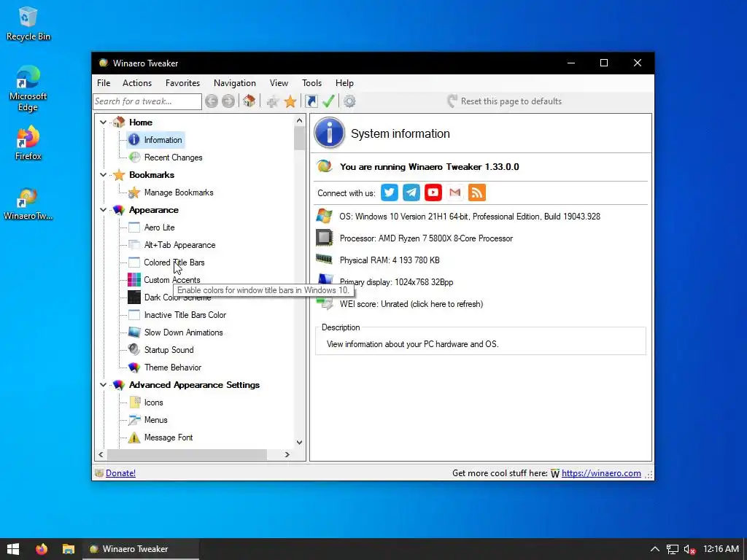Open the Navigation menu
Viewport: 747px width, 560px height.
coord(235,83)
